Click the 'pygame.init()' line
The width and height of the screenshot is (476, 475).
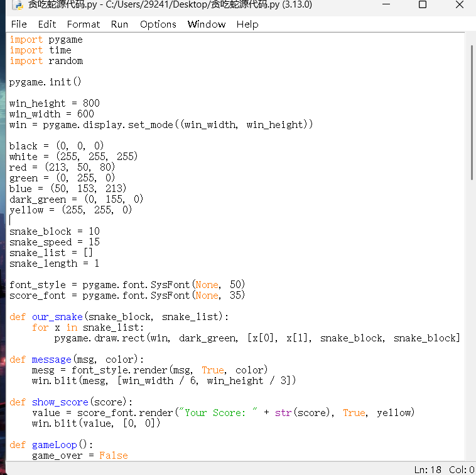(x=45, y=82)
